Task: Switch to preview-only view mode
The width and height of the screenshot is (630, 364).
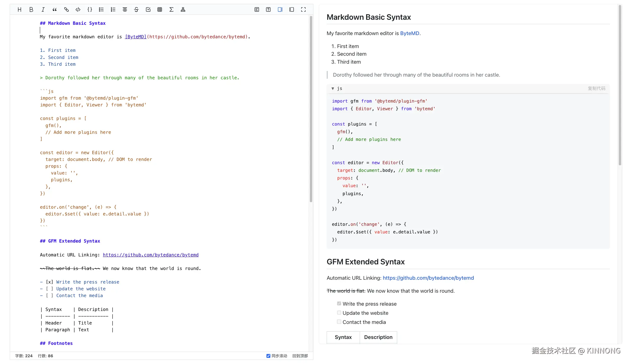Action: coord(292,9)
